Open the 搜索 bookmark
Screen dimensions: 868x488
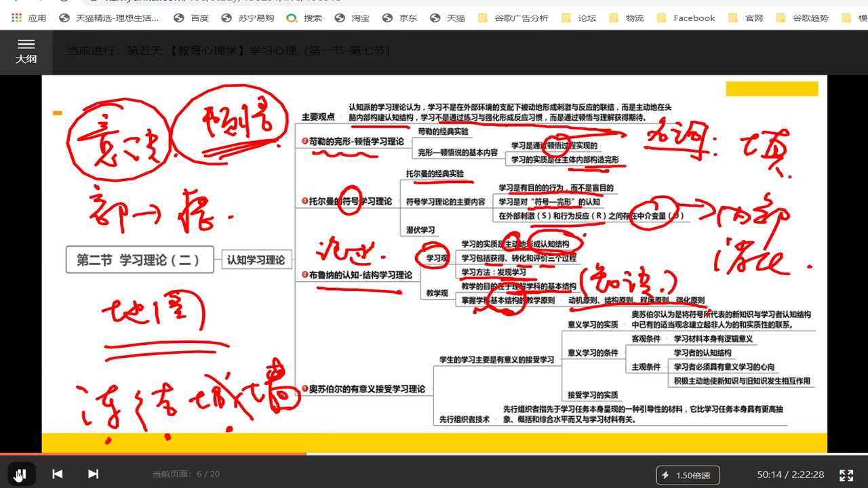click(x=304, y=18)
